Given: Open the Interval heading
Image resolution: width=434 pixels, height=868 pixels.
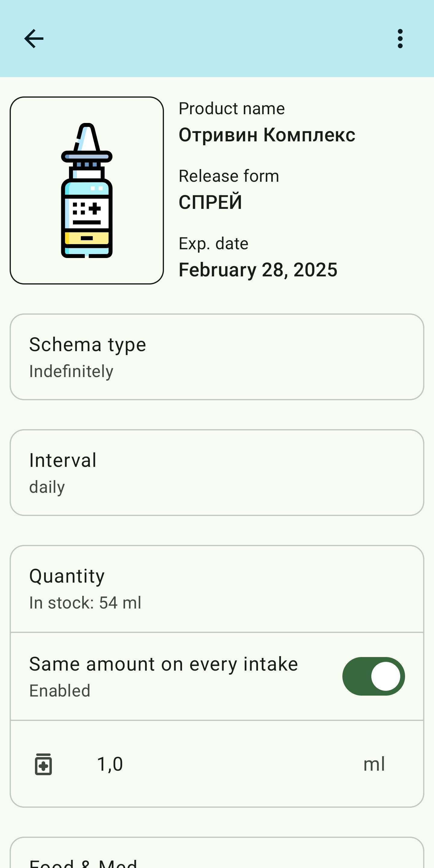Looking at the screenshot, I should click(63, 460).
